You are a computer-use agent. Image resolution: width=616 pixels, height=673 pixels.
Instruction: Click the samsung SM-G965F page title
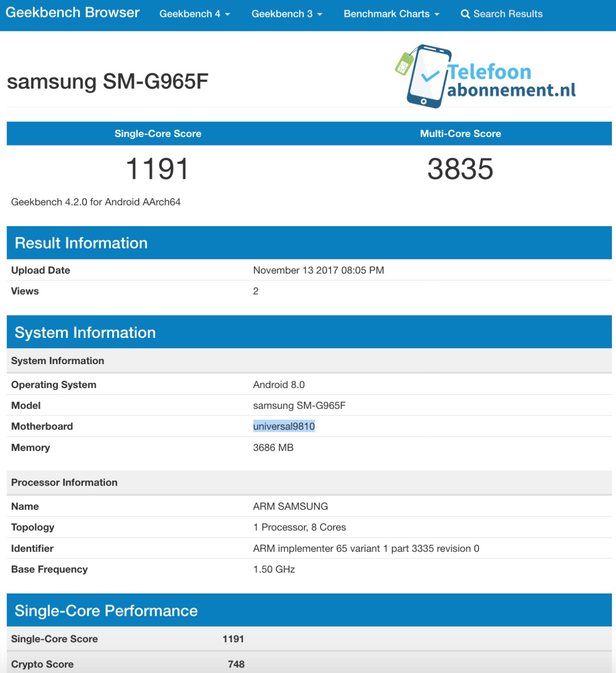(x=108, y=81)
